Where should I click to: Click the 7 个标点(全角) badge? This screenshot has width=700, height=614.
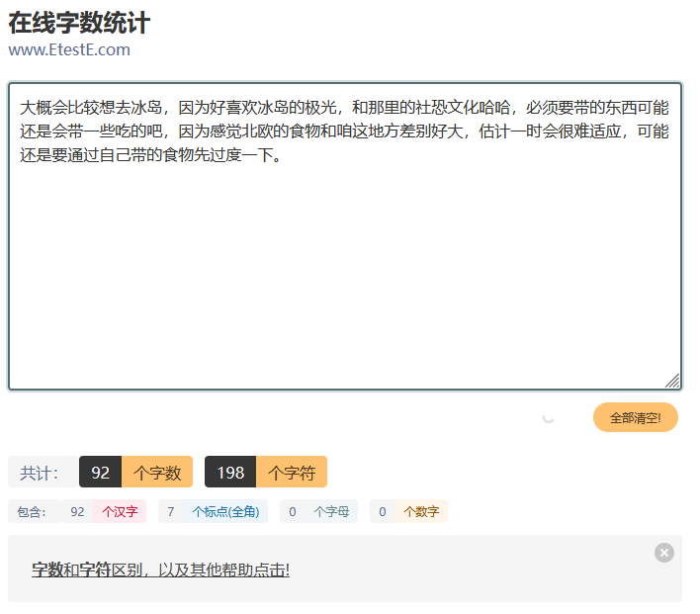(x=213, y=511)
